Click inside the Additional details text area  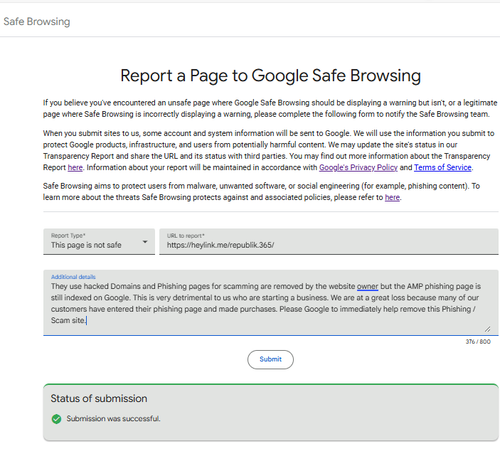(271, 303)
